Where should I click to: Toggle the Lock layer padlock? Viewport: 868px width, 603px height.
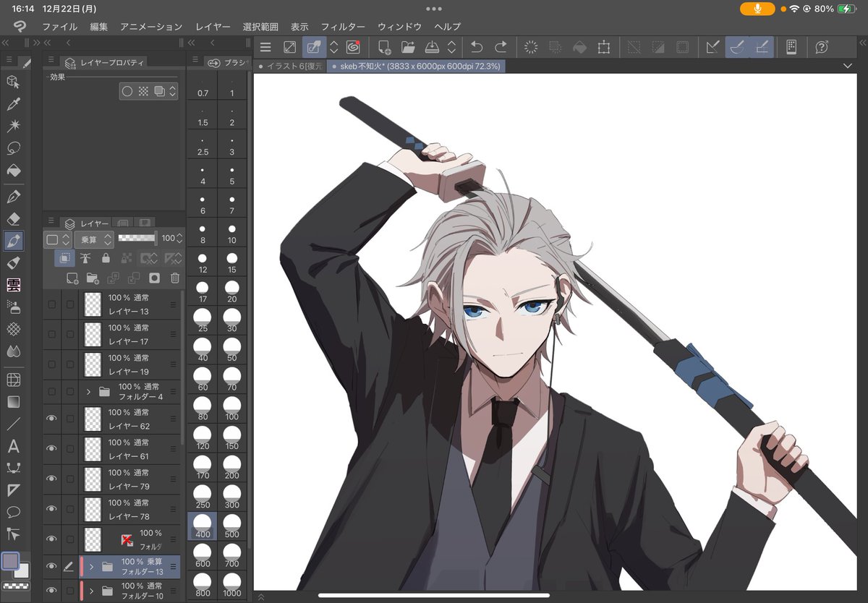pos(106,258)
